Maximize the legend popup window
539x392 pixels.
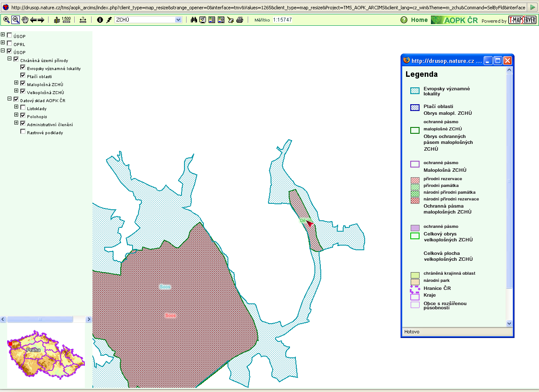[498, 61]
